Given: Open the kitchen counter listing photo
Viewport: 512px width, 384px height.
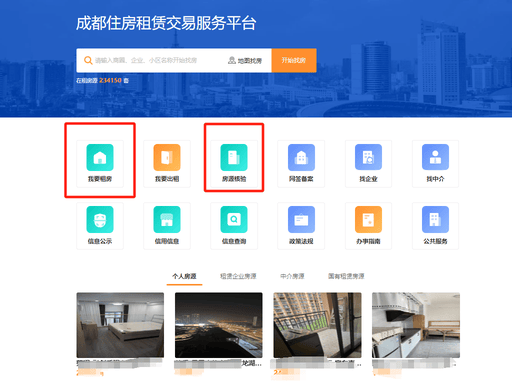Looking at the screenshot, I should click(416, 325).
